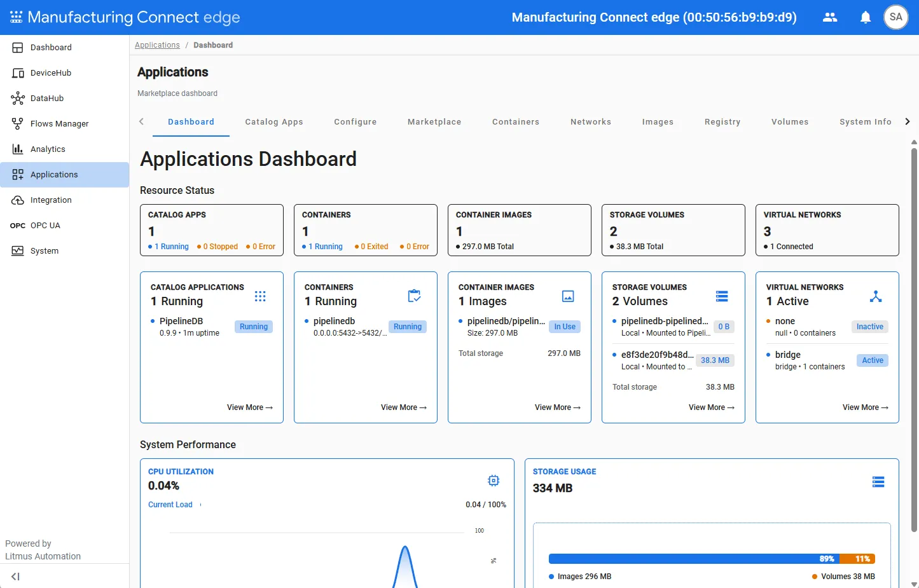The image size is (919, 588).
Task: Click the Storage Usage list icon
Action: (878, 482)
